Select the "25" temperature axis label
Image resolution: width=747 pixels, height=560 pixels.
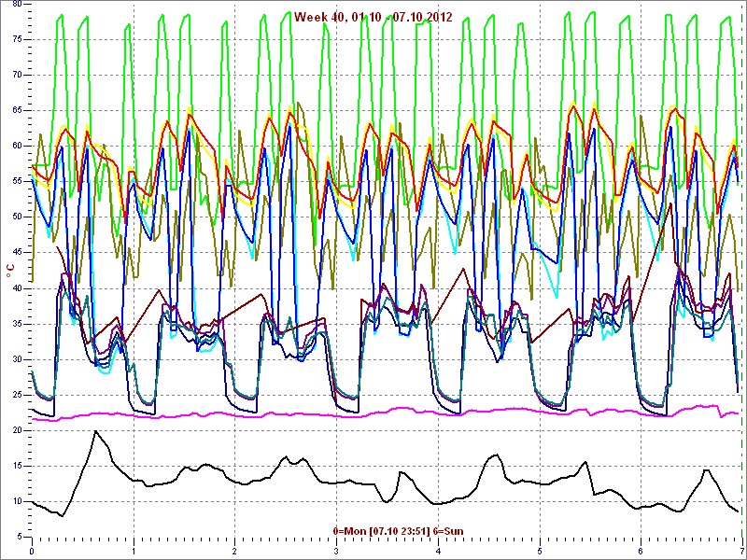coord(17,395)
